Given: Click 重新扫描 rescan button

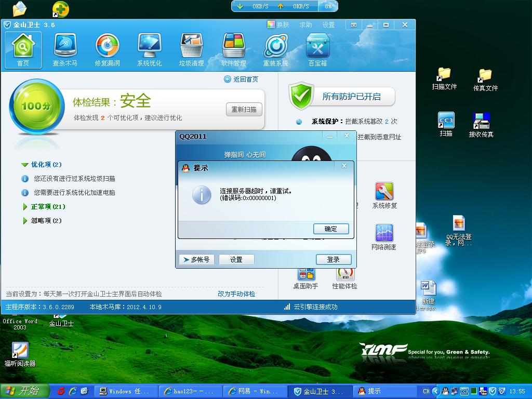Looking at the screenshot, I should (244, 110).
